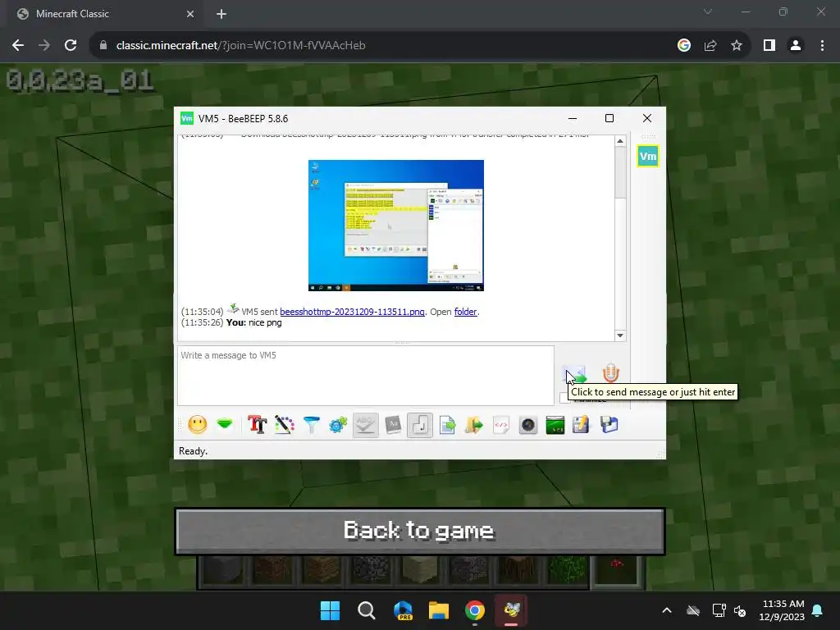Click the chat scrollbar up arrow

click(x=620, y=141)
